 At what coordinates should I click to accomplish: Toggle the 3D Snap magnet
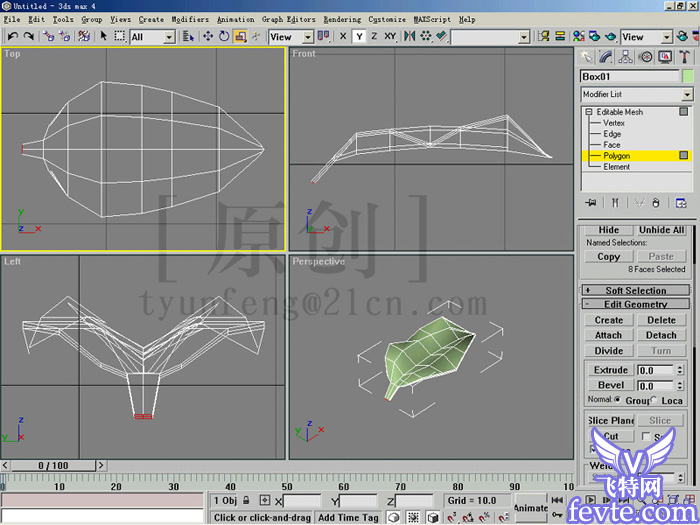point(451,517)
